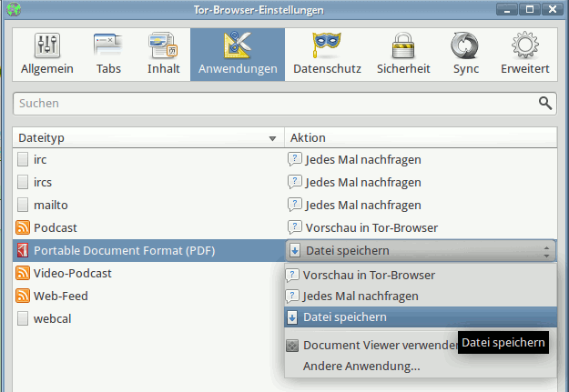Choose Vorschau in Tor-Browser from the dropdown menu

click(x=421, y=276)
